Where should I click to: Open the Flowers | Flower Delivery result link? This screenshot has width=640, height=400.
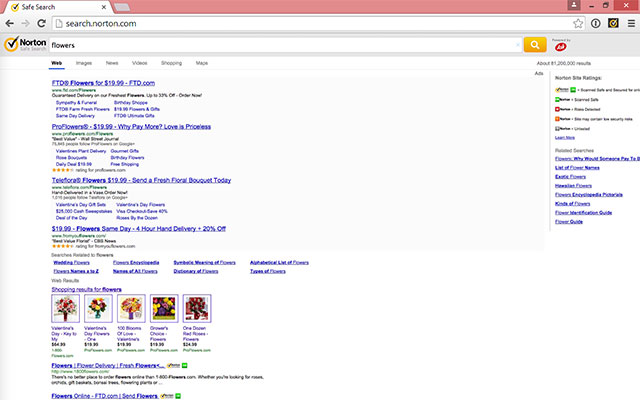[108, 366]
